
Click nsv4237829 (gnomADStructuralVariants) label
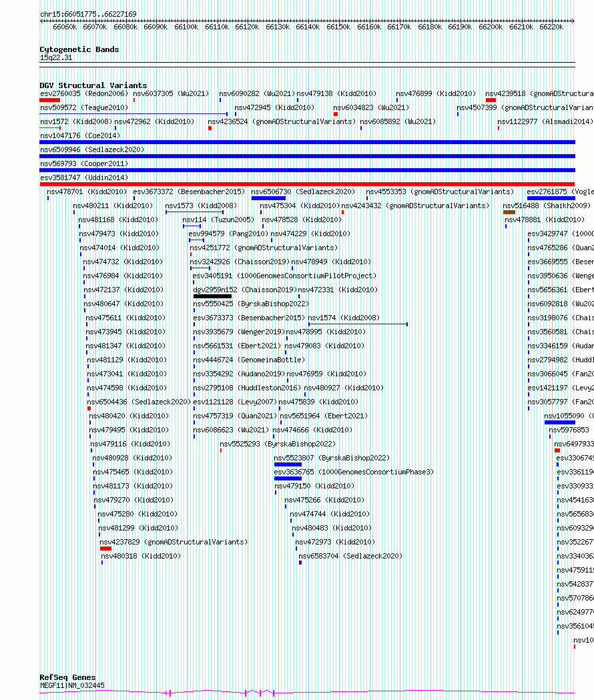pyautogui.click(x=174, y=542)
